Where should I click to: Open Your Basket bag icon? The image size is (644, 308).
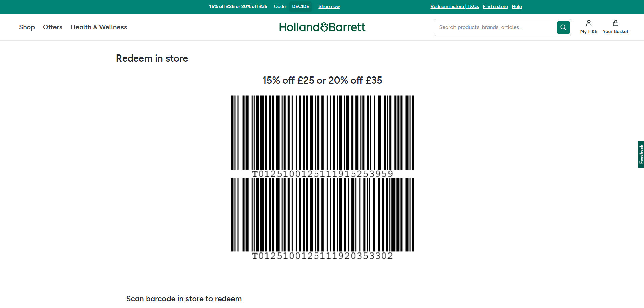615,23
